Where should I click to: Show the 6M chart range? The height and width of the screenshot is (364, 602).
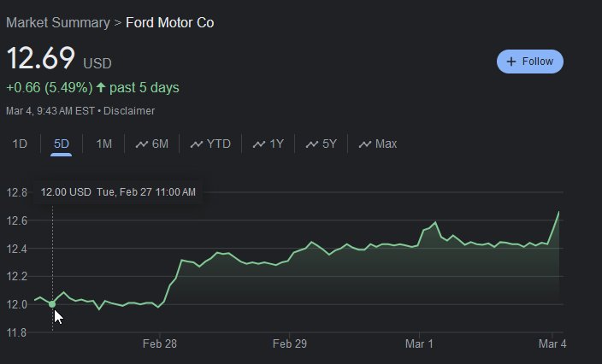coord(151,144)
